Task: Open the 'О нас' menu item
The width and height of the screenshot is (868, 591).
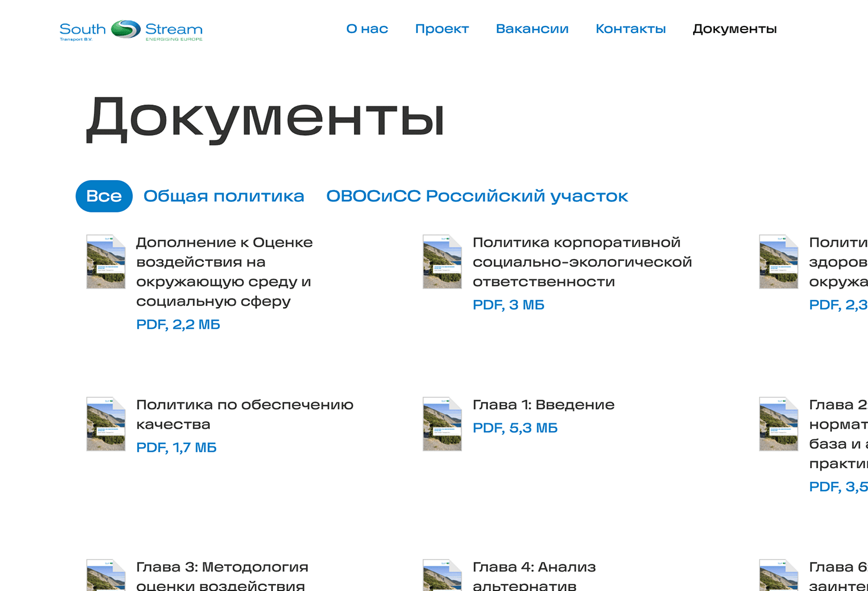Action: pyautogui.click(x=367, y=29)
